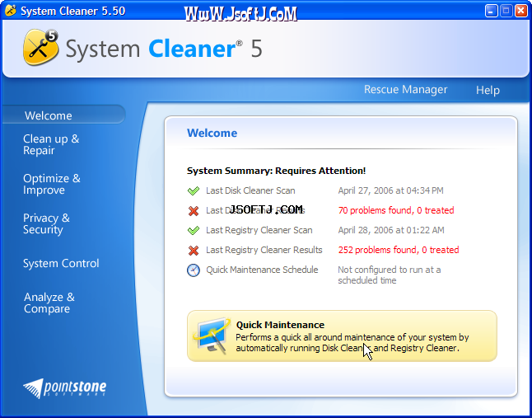Click the clock icon for Quick Maintenance Schedule
532x418 pixels.
point(194,270)
